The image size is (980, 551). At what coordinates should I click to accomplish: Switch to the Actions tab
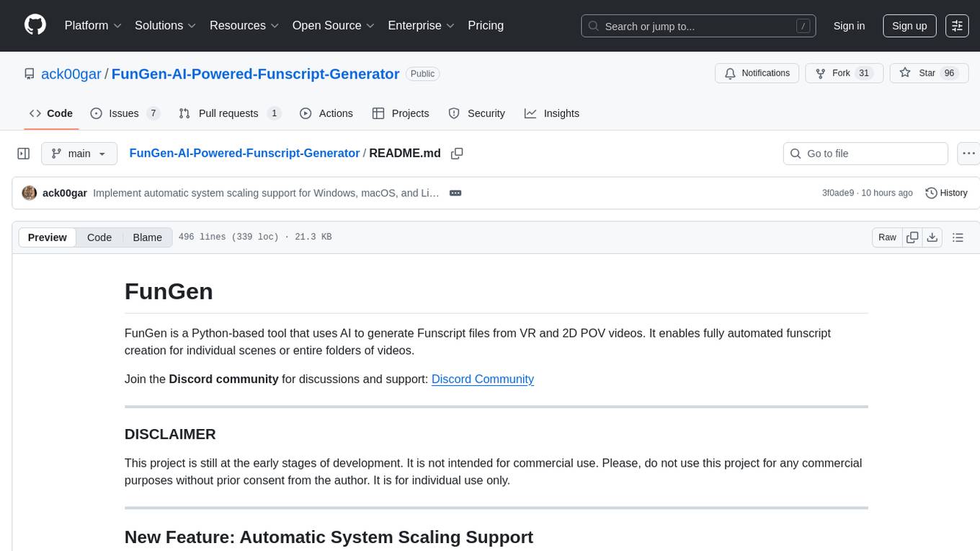pyautogui.click(x=326, y=113)
